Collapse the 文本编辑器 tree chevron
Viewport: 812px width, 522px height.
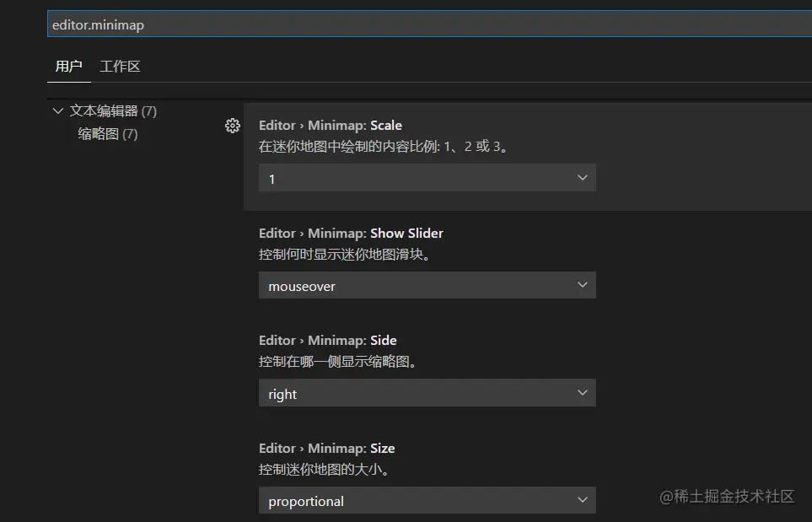(58, 111)
